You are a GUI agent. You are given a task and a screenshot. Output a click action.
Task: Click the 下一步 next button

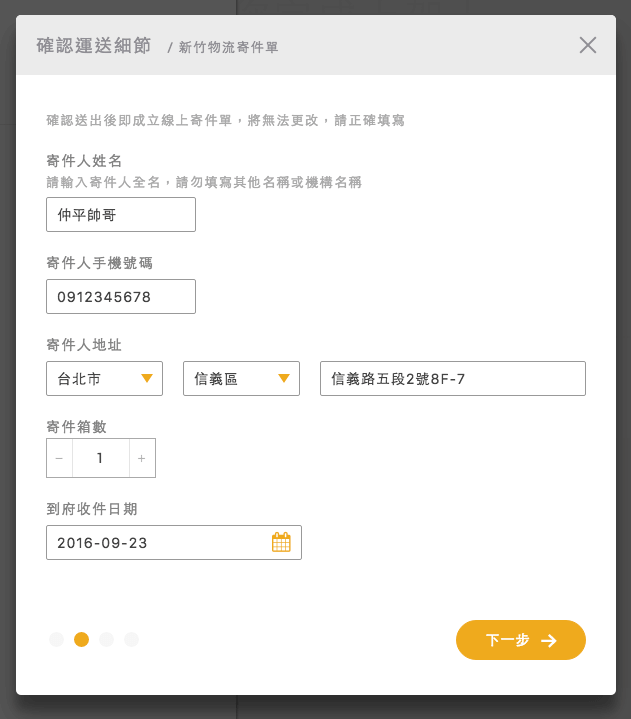pos(520,640)
